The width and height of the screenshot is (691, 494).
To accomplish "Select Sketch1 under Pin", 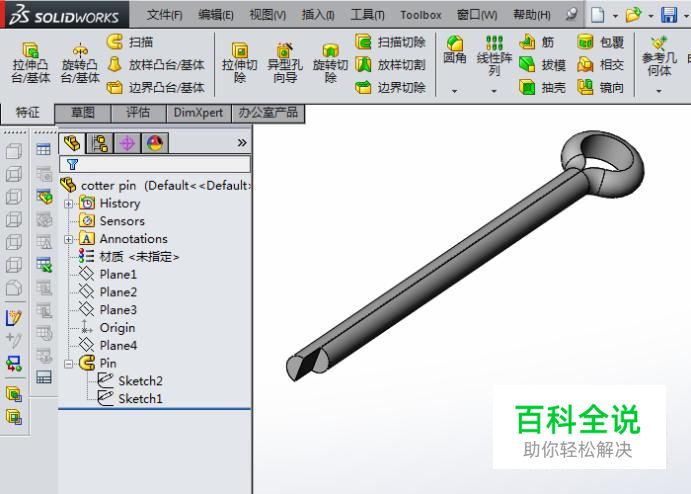I will [x=130, y=398].
